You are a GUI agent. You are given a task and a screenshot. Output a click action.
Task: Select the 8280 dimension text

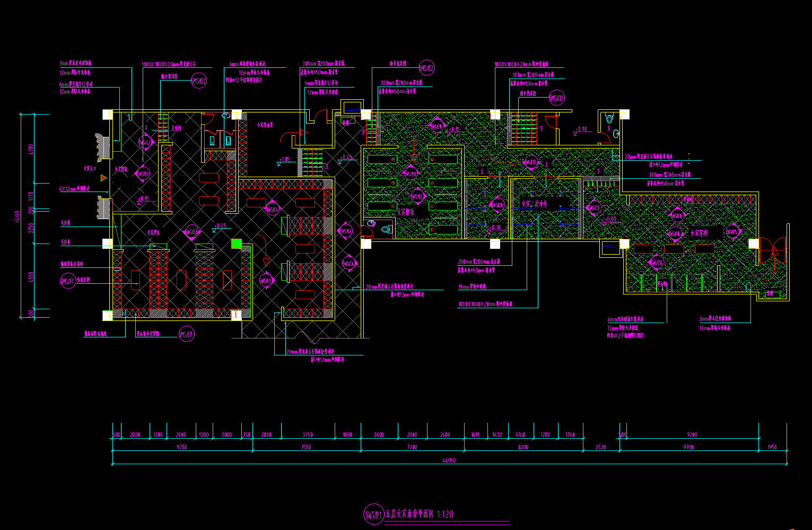[x=523, y=447]
